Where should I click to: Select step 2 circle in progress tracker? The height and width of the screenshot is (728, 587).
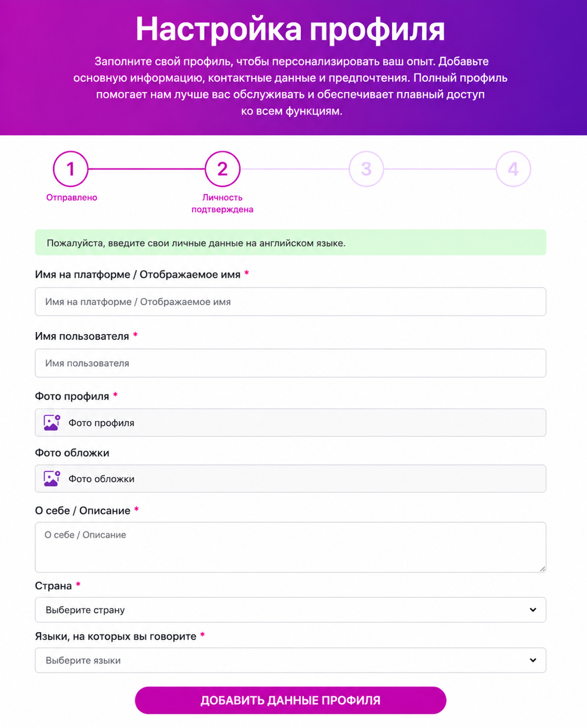point(223,169)
